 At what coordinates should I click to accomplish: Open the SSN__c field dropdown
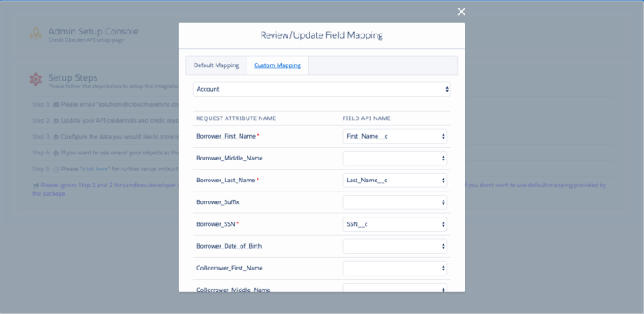(x=395, y=224)
